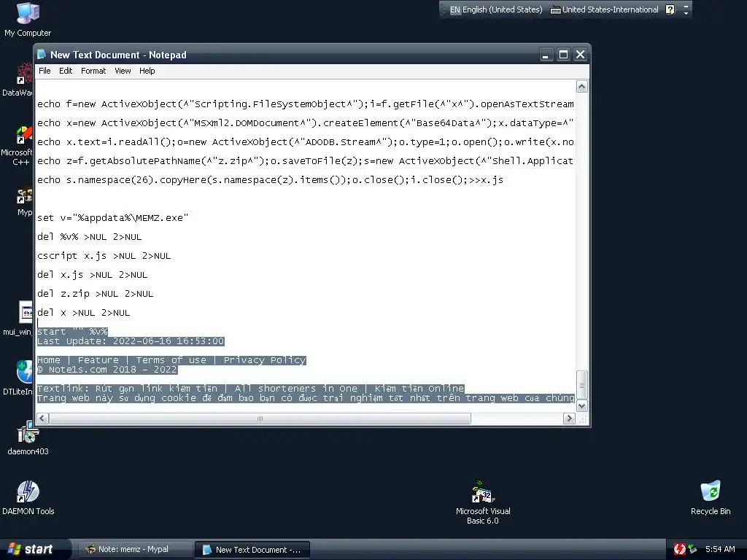This screenshot has height=560, width=747.
Task: Open the Notepad Format menu
Action: click(x=93, y=71)
